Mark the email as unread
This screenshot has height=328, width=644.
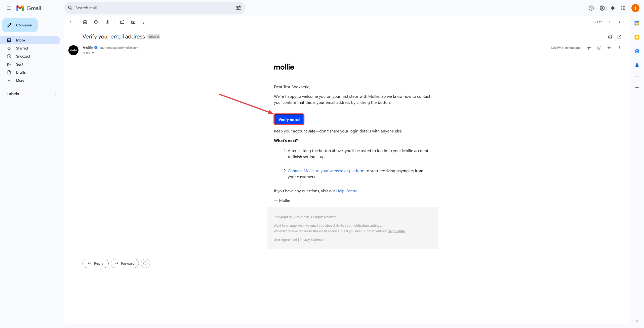pyautogui.click(x=122, y=22)
